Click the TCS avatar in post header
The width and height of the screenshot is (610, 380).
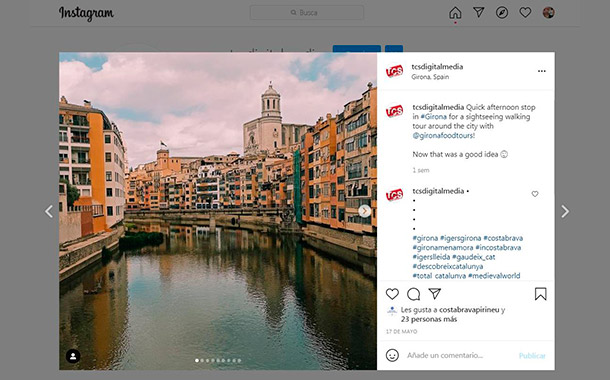pyautogui.click(x=394, y=71)
